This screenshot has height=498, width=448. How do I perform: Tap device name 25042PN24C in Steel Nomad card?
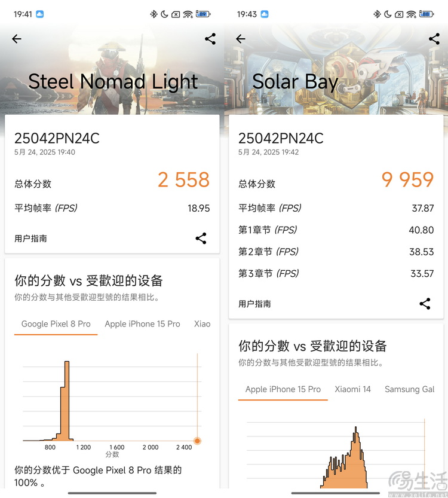pyautogui.click(x=57, y=139)
